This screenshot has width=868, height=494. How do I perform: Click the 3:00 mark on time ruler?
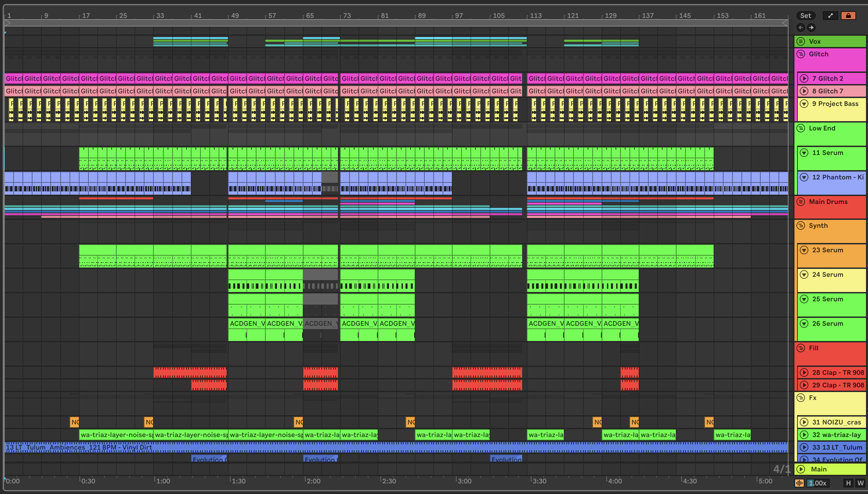pos(464,481)
